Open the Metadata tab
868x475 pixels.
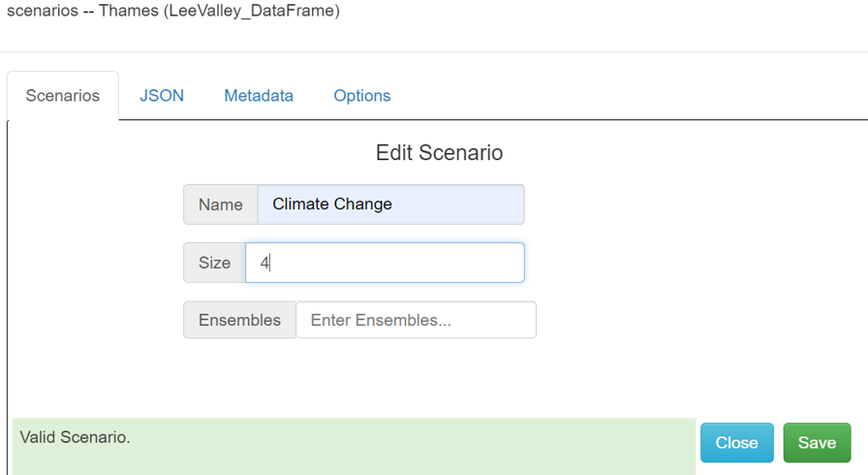click(259, 96)
